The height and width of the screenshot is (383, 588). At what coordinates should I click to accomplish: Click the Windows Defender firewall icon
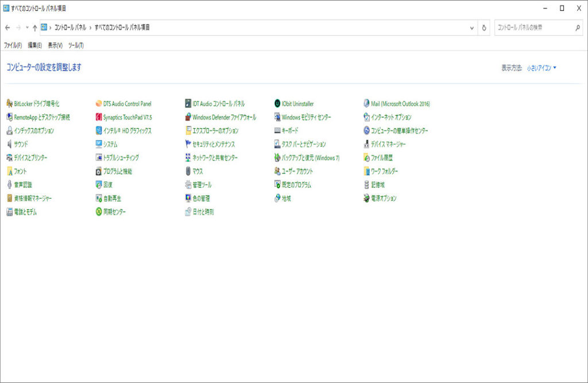point(188,117)
